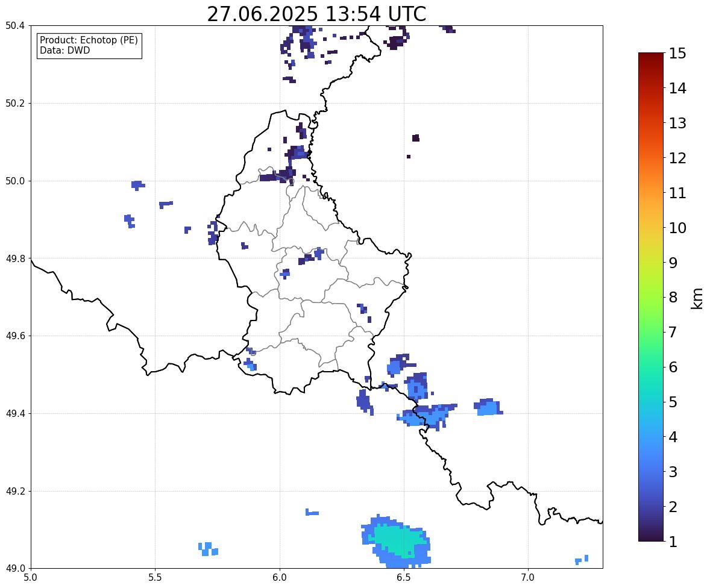Image resolution: width=710 pixels, height=588 pixels.
Task: Click colorbar tick label '3'
Action: [673, 472]
